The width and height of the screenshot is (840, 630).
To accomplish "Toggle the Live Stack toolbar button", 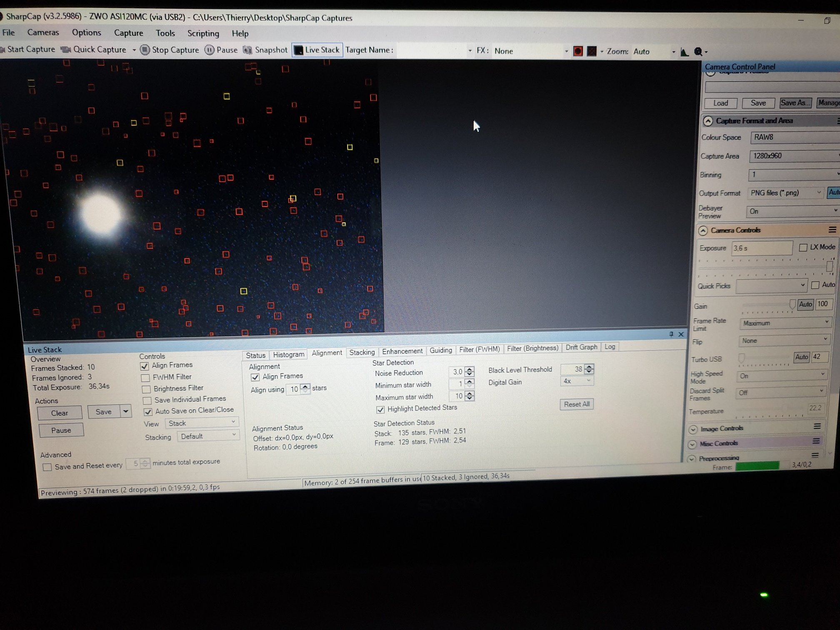I will pyautogui.click(x=317, y=50).
